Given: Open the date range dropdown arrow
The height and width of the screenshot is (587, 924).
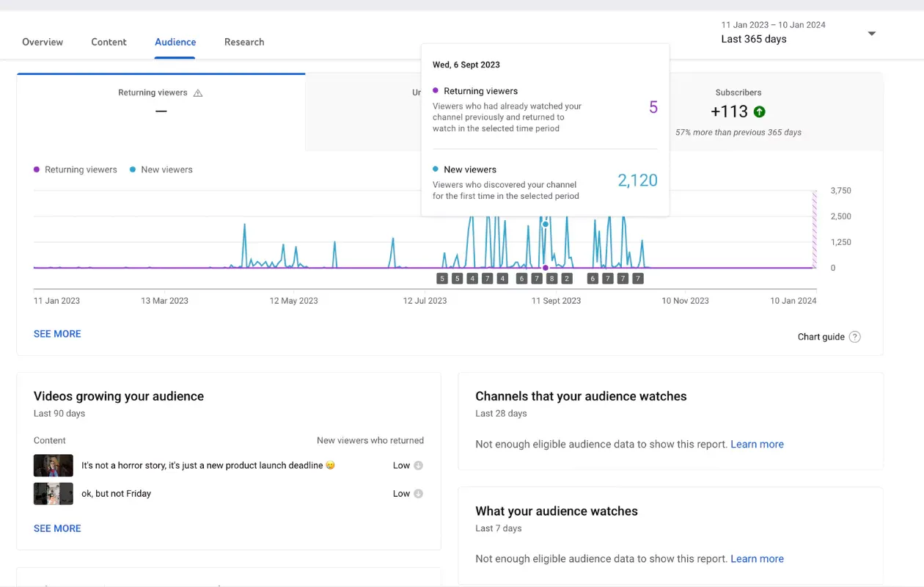Looking at the screenshot, I should pos(872,34).
